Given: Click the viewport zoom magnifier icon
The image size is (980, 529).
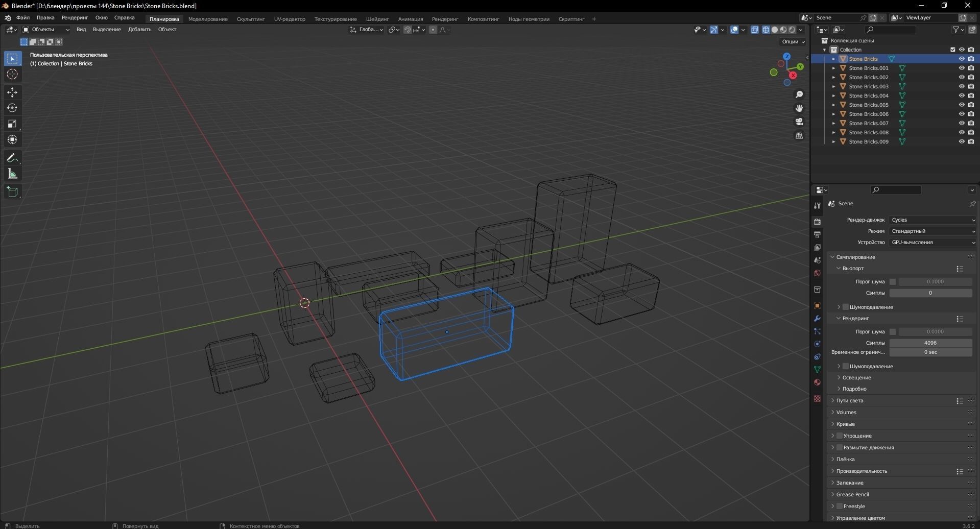Looking at the screenshot, I should (x=799, y=94).
